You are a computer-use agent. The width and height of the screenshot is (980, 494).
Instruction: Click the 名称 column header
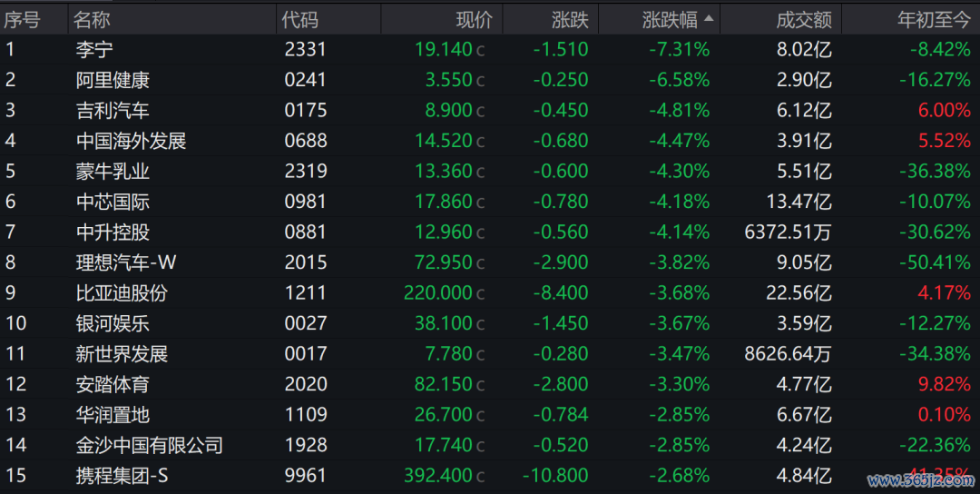click(x=92, y=20)
